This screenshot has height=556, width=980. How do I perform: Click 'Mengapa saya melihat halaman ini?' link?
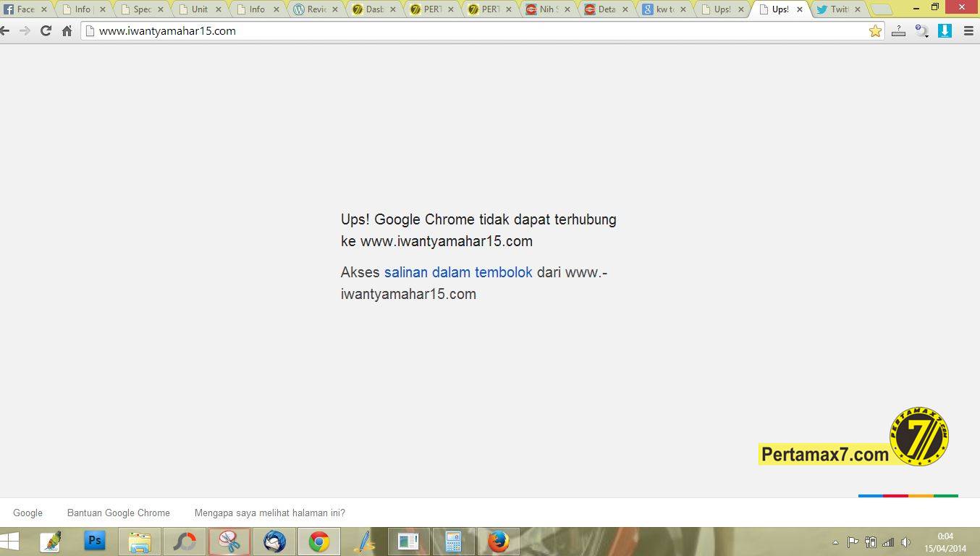(269, 513)
